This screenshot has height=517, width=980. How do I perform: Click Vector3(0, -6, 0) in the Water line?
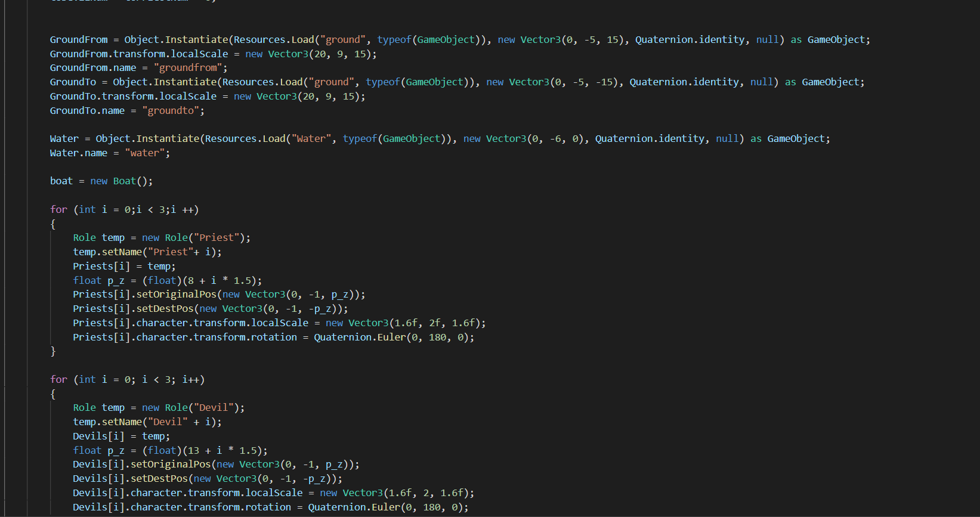535,139
